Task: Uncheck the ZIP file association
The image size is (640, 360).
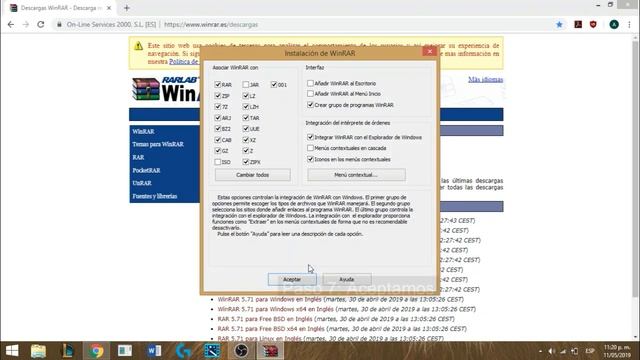Action: point(218,96)
